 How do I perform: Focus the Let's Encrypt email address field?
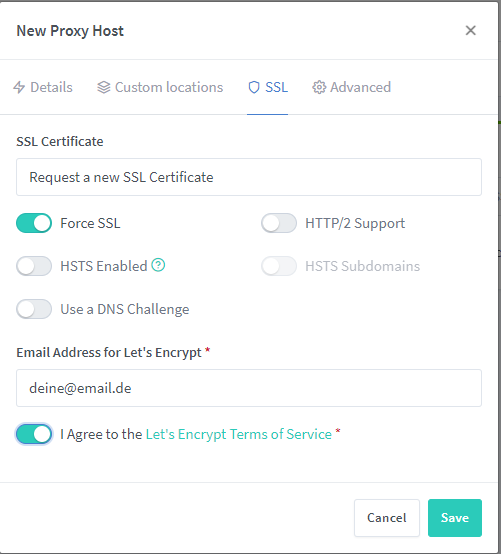click(249, 388)
